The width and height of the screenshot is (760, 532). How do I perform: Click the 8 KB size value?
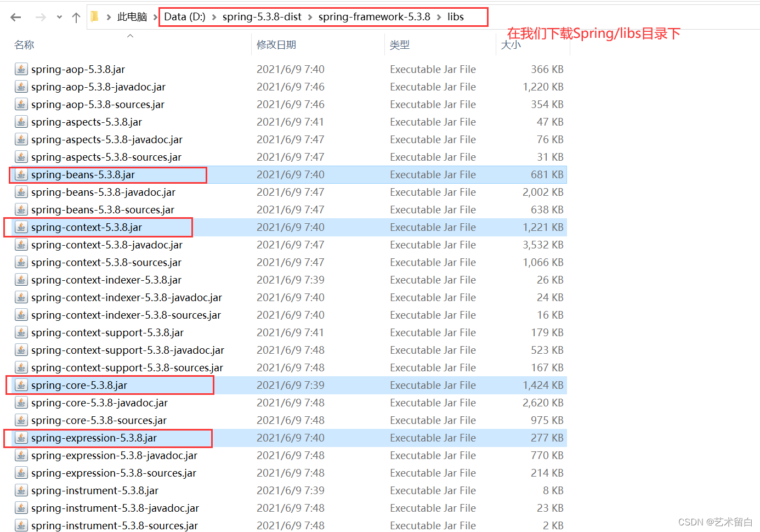[553, 490]
